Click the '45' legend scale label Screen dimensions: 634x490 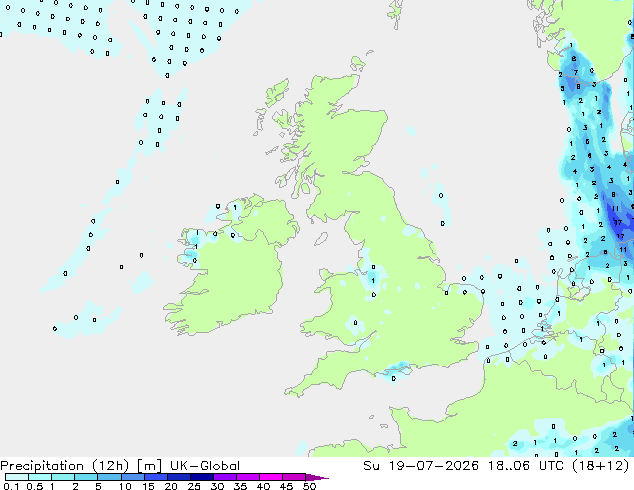pos(286,486)
